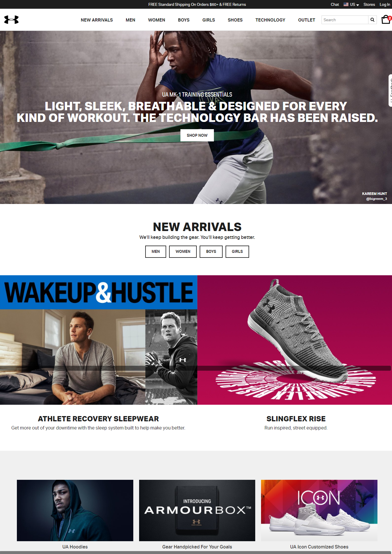The image size is (392, 554).
Task: Open the ArmourBox promo thumbnail
Action: pos(197,510)
